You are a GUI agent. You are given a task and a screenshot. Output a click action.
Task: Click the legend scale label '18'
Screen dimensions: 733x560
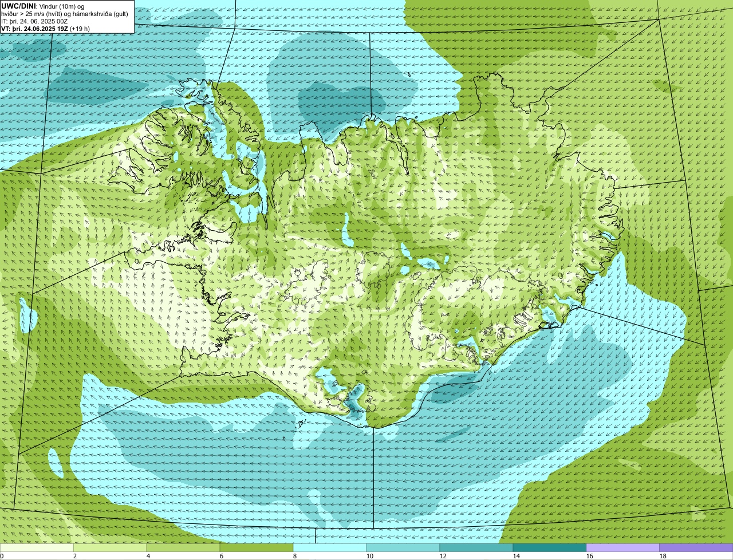pos(663,556)
